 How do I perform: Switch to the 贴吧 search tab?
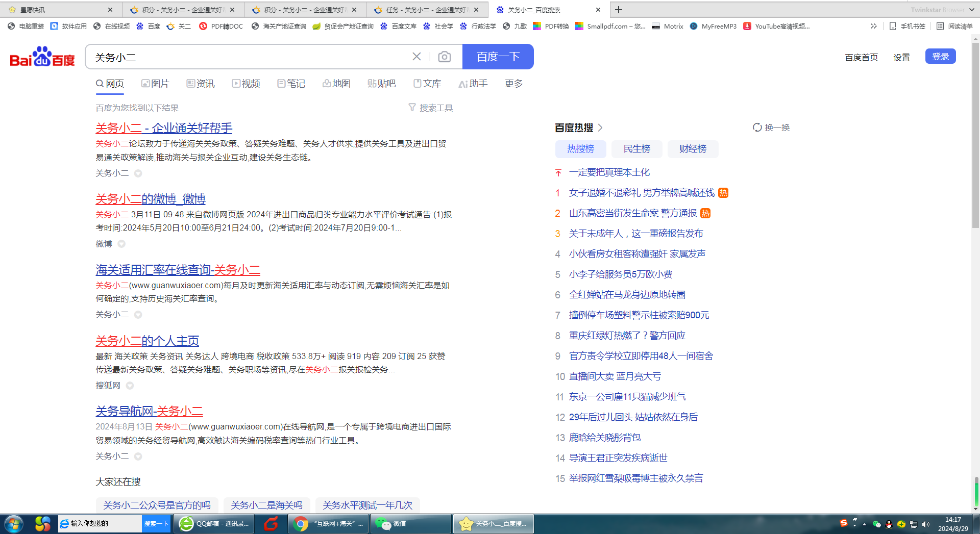[382, 84]
